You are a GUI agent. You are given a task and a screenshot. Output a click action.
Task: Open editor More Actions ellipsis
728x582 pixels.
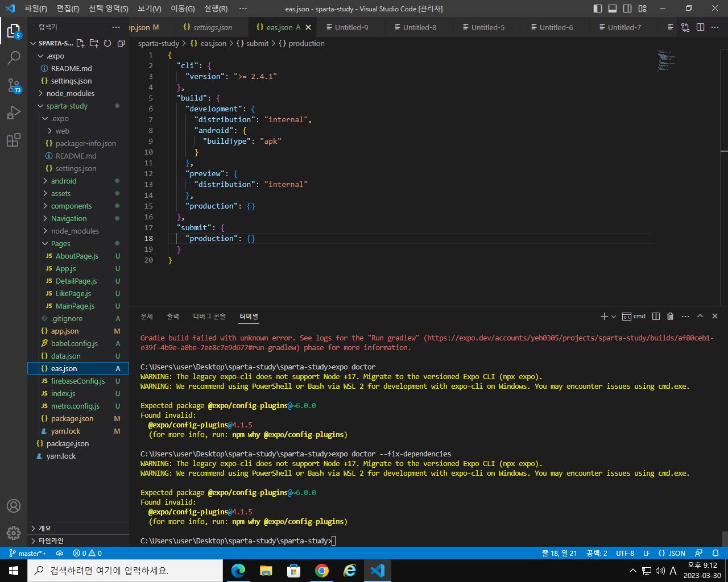coord(715,27)
